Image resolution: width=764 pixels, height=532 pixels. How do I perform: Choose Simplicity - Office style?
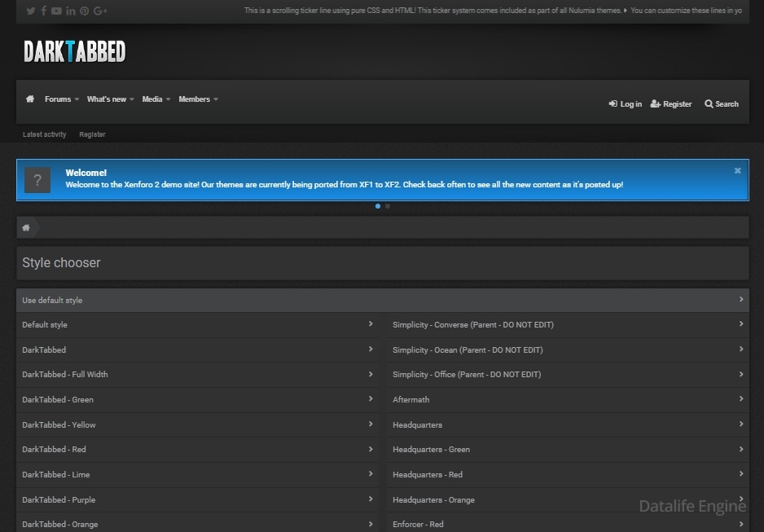(569, 375)
